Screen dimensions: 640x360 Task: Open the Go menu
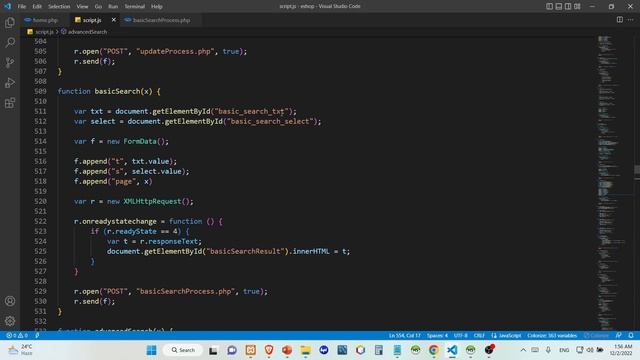[x=98, y=7]
